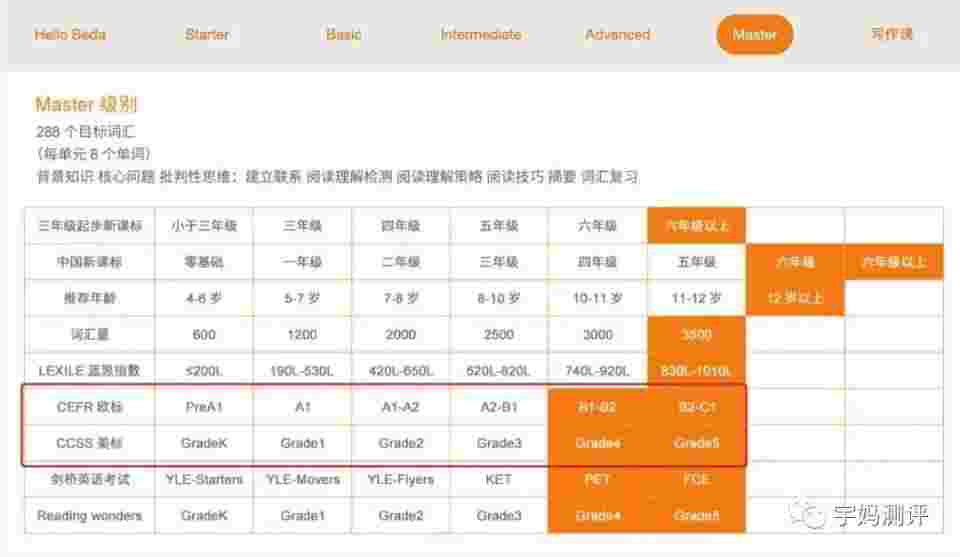960x557 pixels.
Task: Click the '5-7 岁' age cell
Action: coord(302,298)
